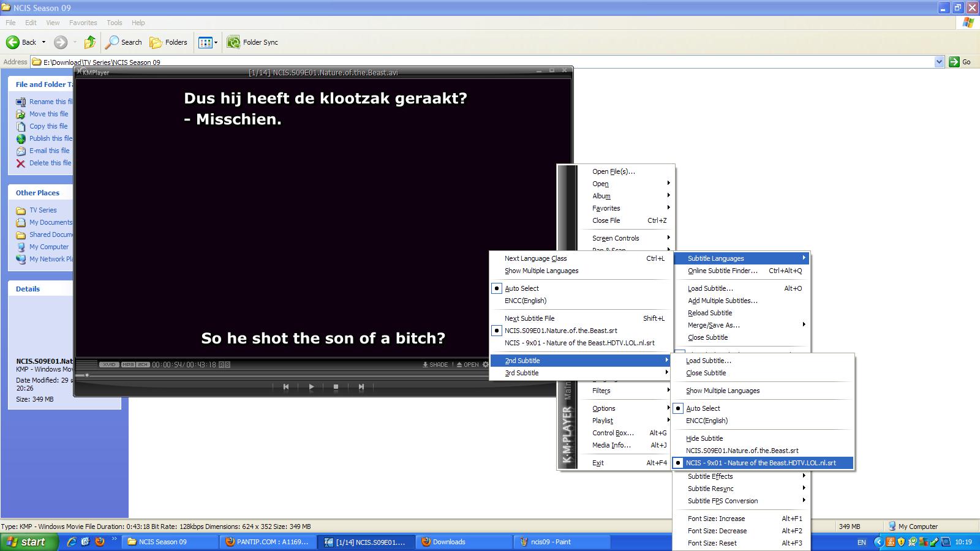980x551 pixels.
Task: Expand the 3rd Subtitle submenu
Action: [580, 373]
